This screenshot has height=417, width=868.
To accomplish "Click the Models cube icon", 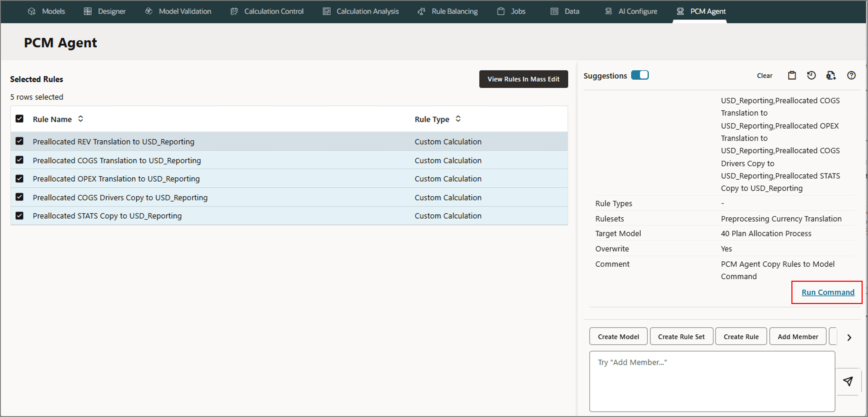I will pos(32,12).
